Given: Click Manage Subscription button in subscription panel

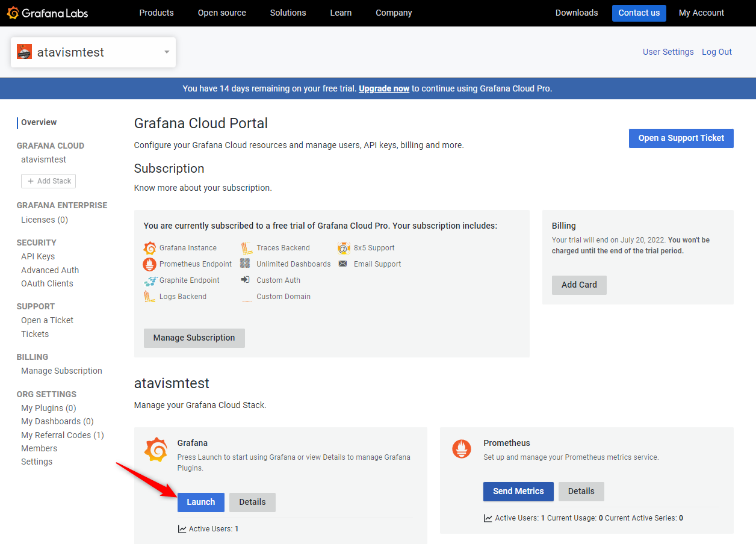Looking at the screenshot, I should coord(194,338).
